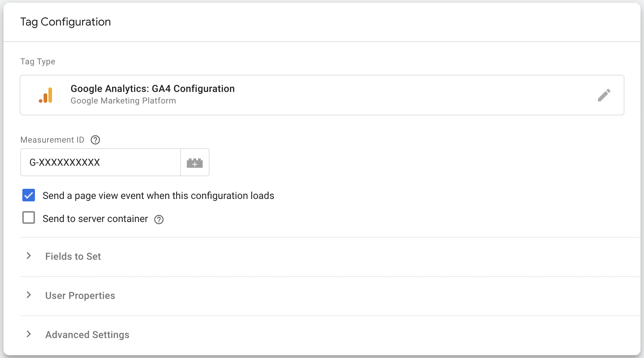Viewport: 644px width, 358px height.
Task: Expand the User Properties section
Action: click(80, 295)
